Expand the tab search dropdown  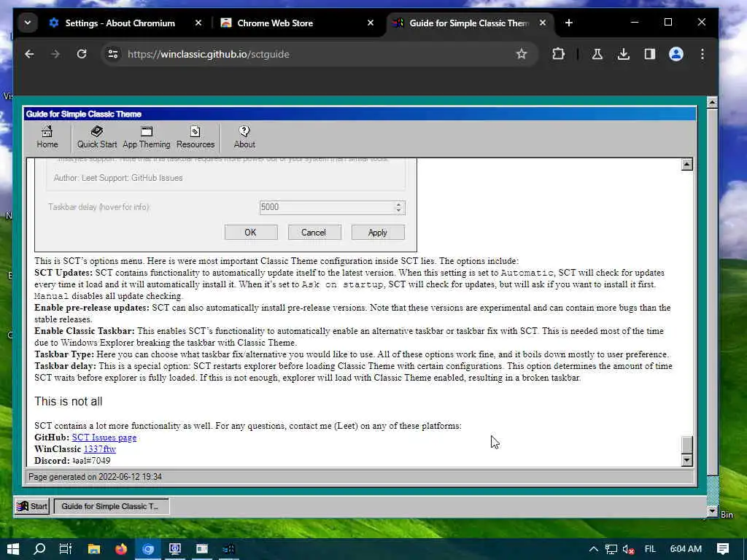pyautogui.click(x=28, y=23)
